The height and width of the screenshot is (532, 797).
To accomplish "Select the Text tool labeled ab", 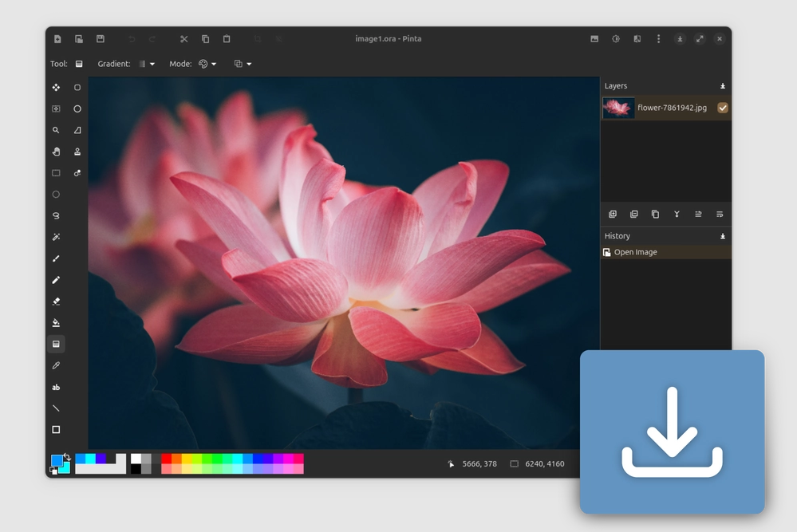I will click(x=56, y=387).
